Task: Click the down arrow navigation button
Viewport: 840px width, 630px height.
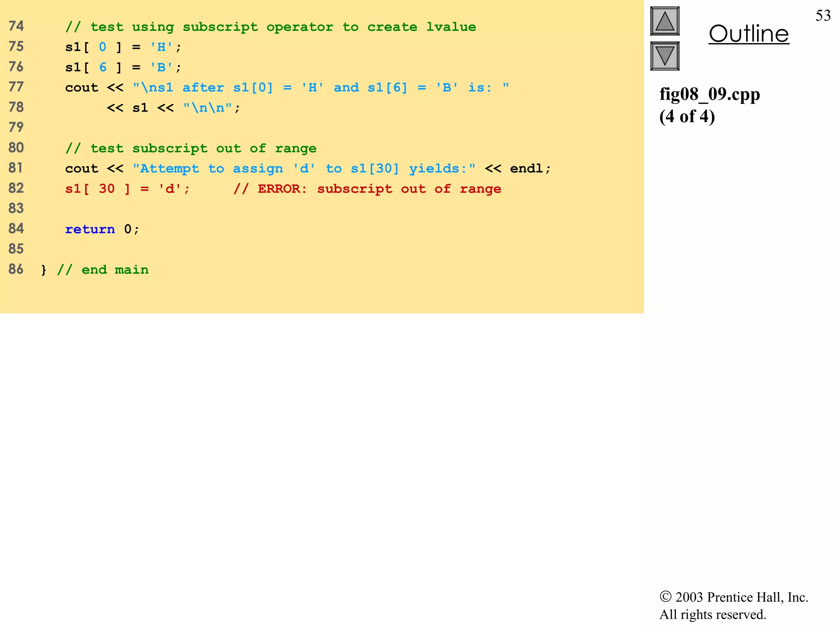Action: tap(665, 56)
